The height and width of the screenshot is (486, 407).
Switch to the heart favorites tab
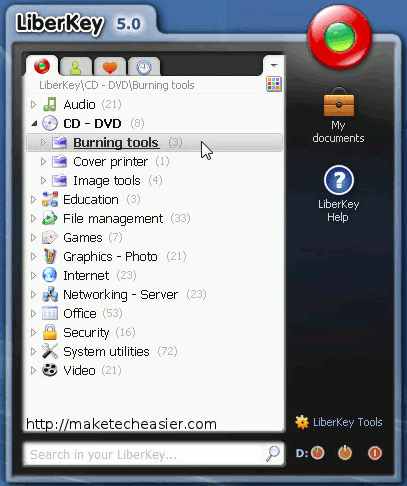110,67
